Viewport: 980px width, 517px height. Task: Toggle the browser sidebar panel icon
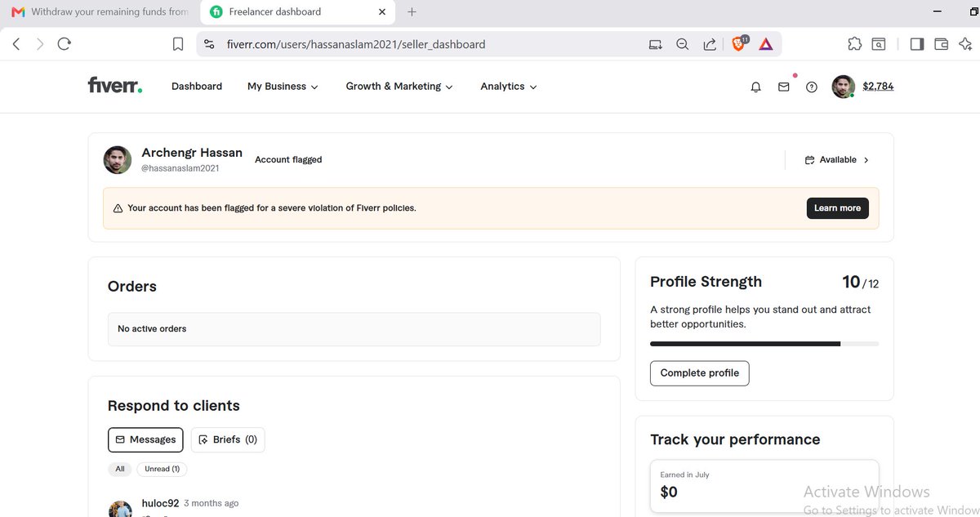(x=916, y=44)
